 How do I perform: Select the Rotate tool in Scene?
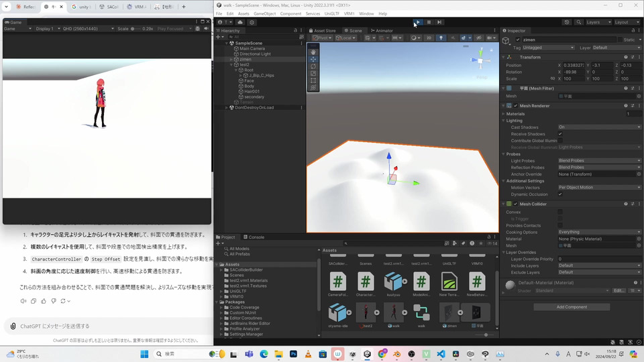(x=313, y=66)
